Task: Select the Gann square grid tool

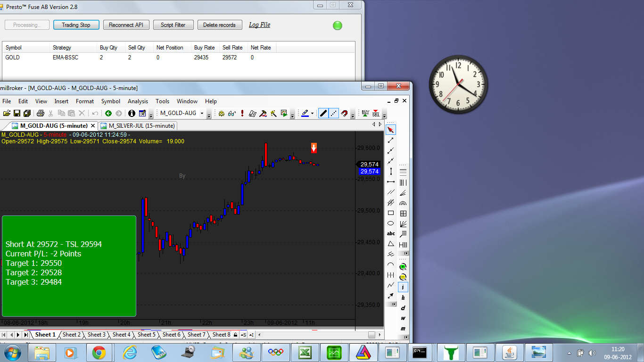Action: (403, 214)
